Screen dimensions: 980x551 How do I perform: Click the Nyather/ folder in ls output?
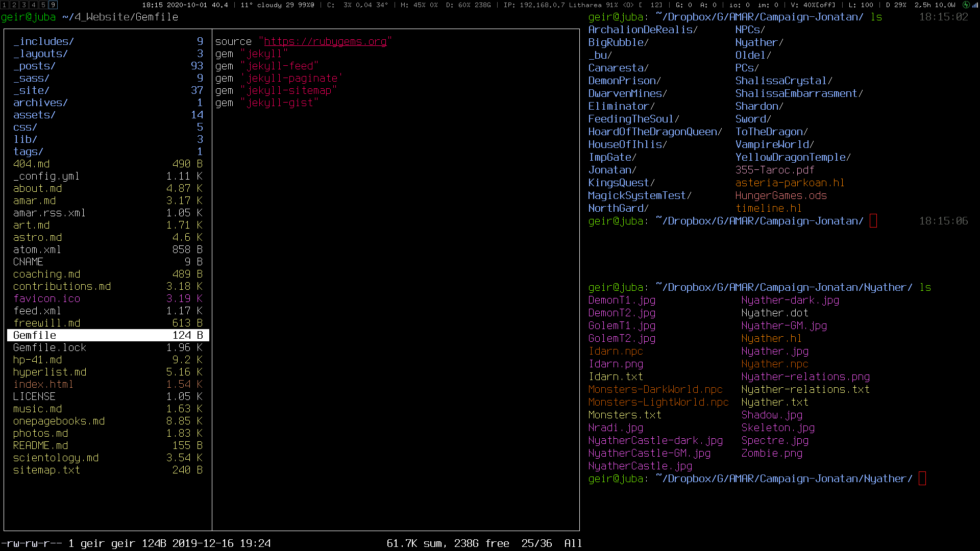coord(759,42)
